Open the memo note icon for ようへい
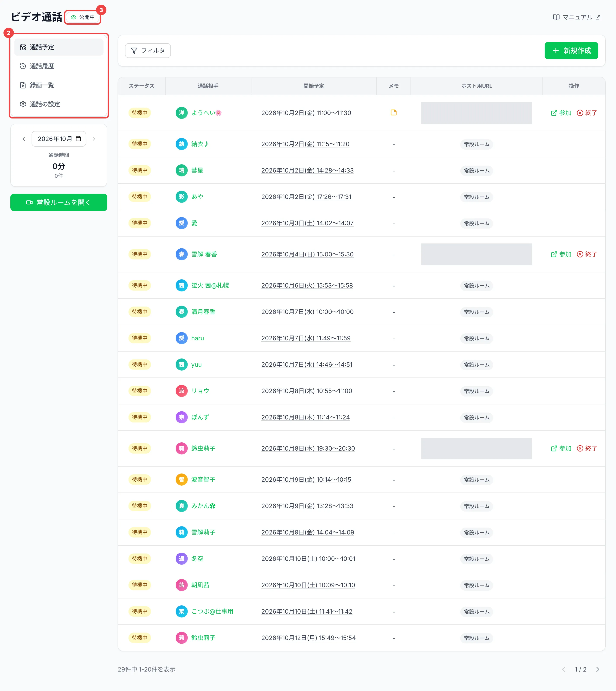Screen dimensions: 616x691 pyautogui.click(x=393, y=113)
